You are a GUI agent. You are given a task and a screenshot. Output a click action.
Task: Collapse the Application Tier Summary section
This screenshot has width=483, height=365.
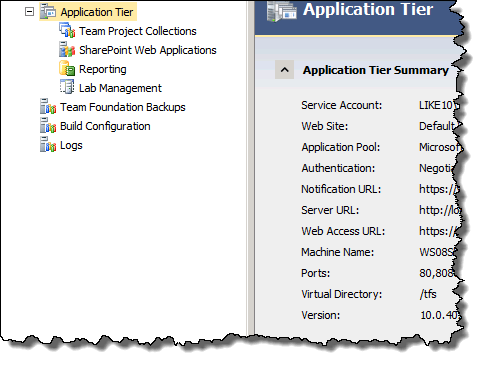pos(284,70)
